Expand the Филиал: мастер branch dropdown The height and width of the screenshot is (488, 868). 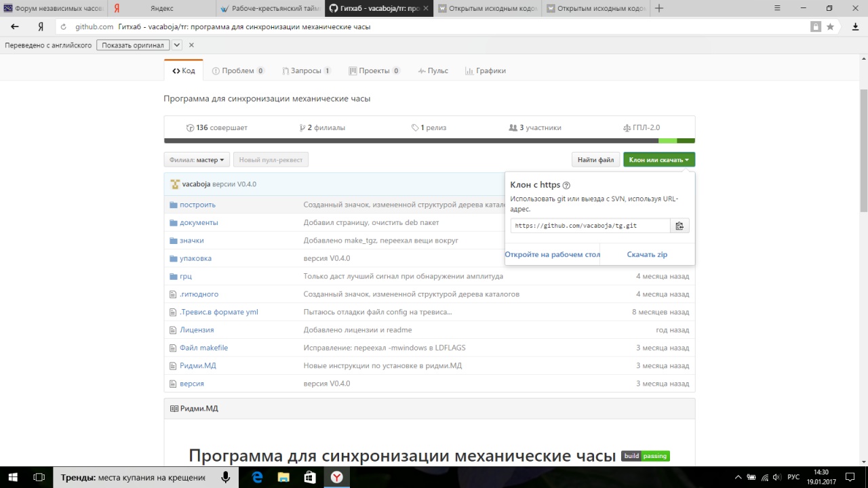click(x=197, y=160)
